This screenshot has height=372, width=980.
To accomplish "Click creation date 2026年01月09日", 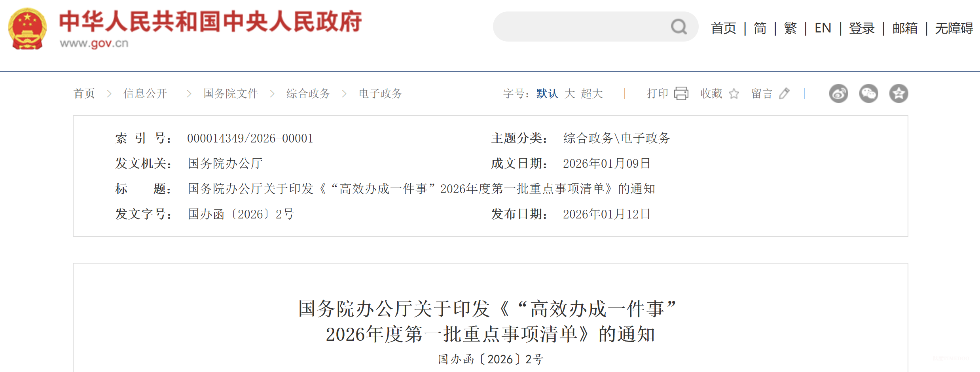I will [x=607, y=163].
